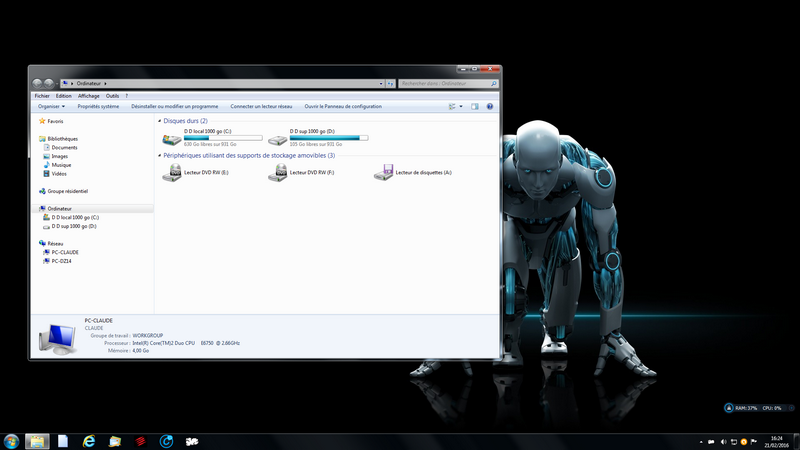The image size is (800, 450).
Task: Click the help question mark icon
Action: click(490, 106)
